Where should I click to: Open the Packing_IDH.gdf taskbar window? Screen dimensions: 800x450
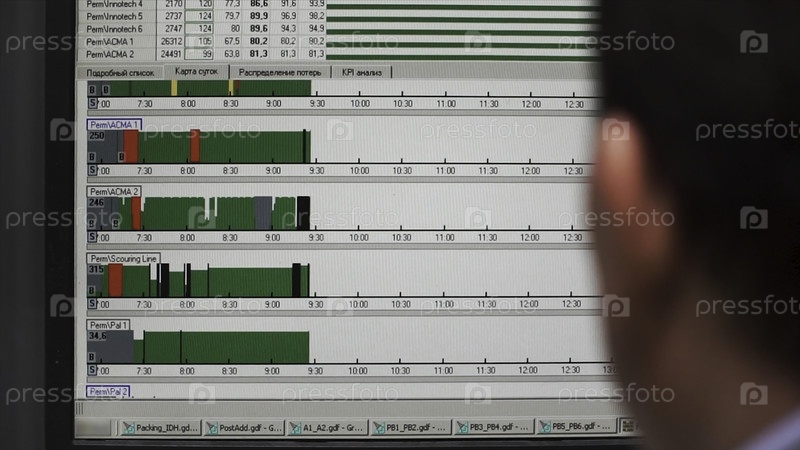[161, 427]
